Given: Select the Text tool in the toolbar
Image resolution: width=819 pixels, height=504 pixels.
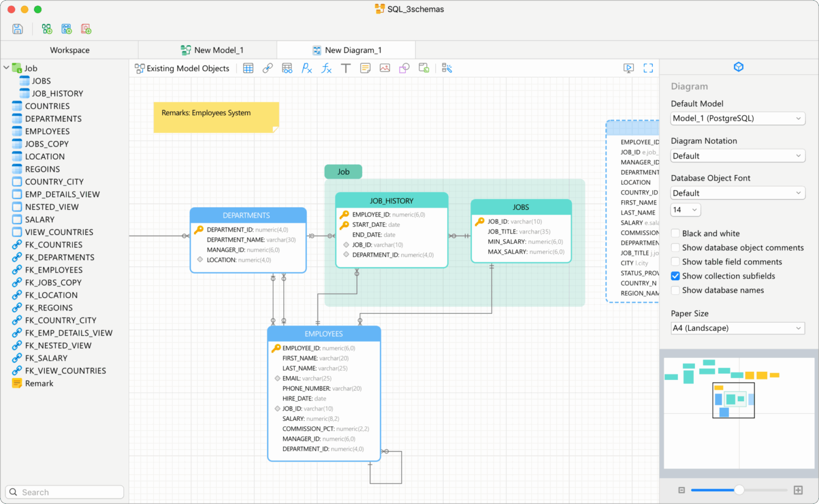Looking at the screenshot, I should pos(346,68).
